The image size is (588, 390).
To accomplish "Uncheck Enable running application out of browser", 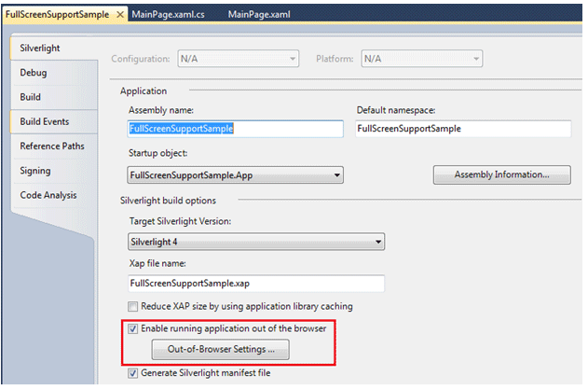I will tap(133, 328).
